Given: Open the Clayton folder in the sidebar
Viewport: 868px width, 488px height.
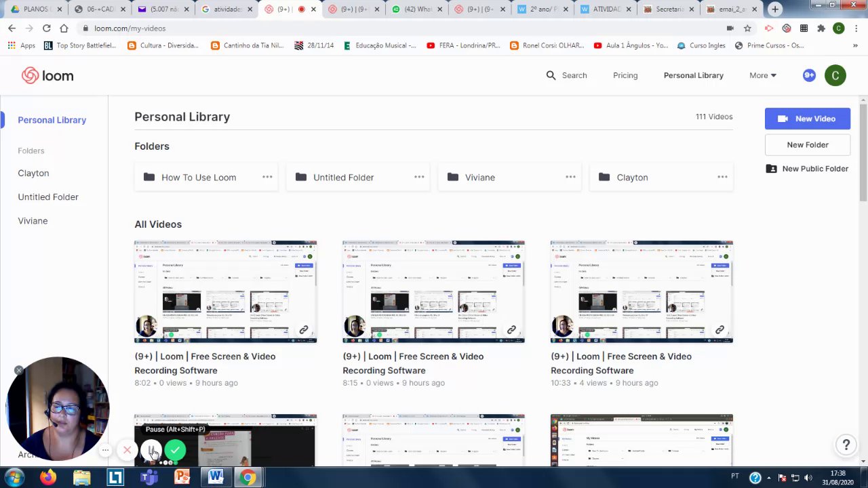Looking at the screenshot, I should [33, 173].
